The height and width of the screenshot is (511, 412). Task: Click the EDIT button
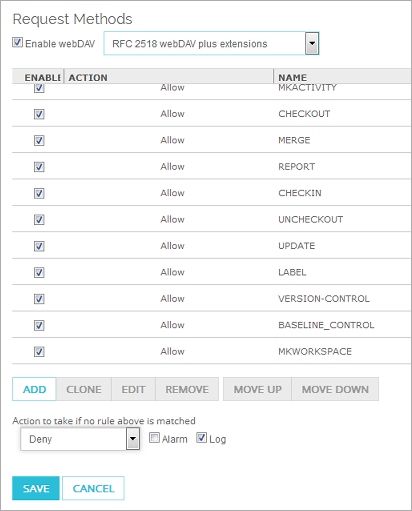133,389
